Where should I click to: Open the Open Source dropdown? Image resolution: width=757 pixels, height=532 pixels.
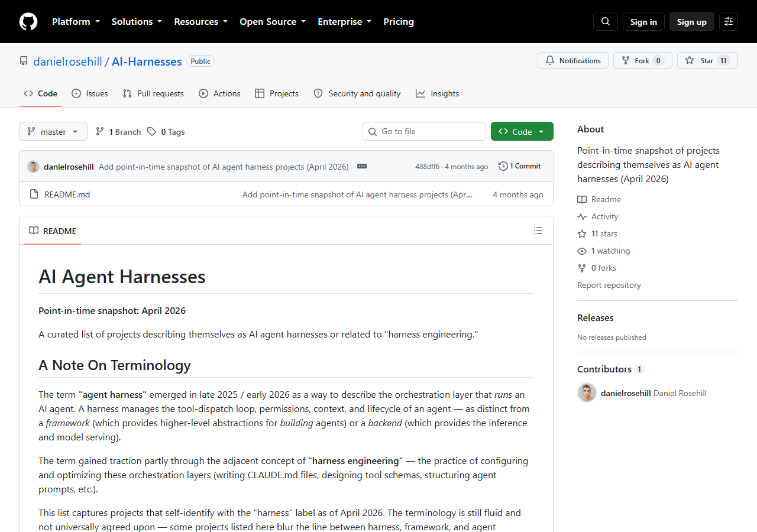pyautogui.click(x=273, y=21)
